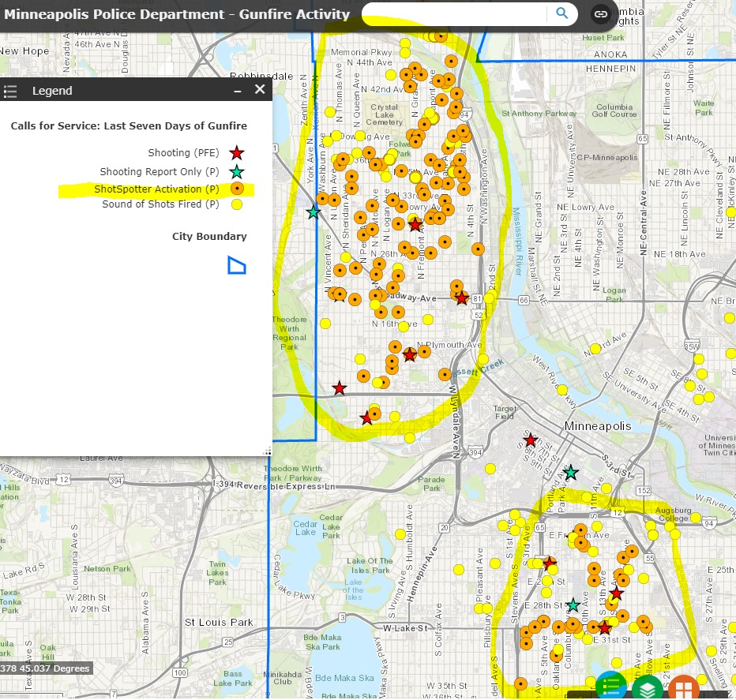Select the lone orange dot on N Washington Ave
The image size is (736, 700).
coord(478,249)
